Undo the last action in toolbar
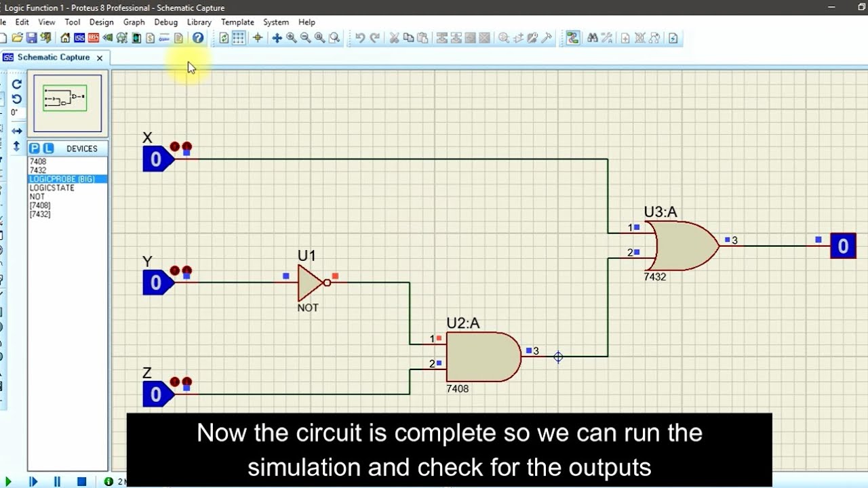The image size is (868, 488). coord(360,38)
